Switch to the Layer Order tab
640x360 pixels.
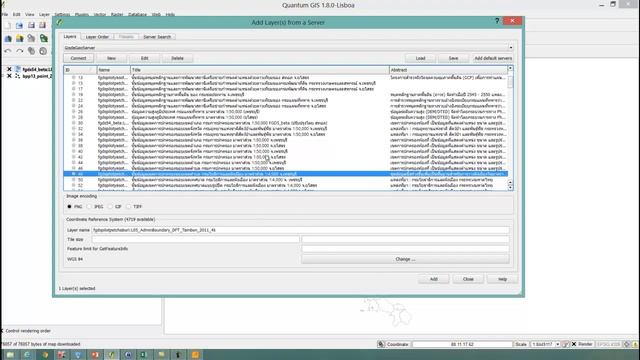coord(97,37)
